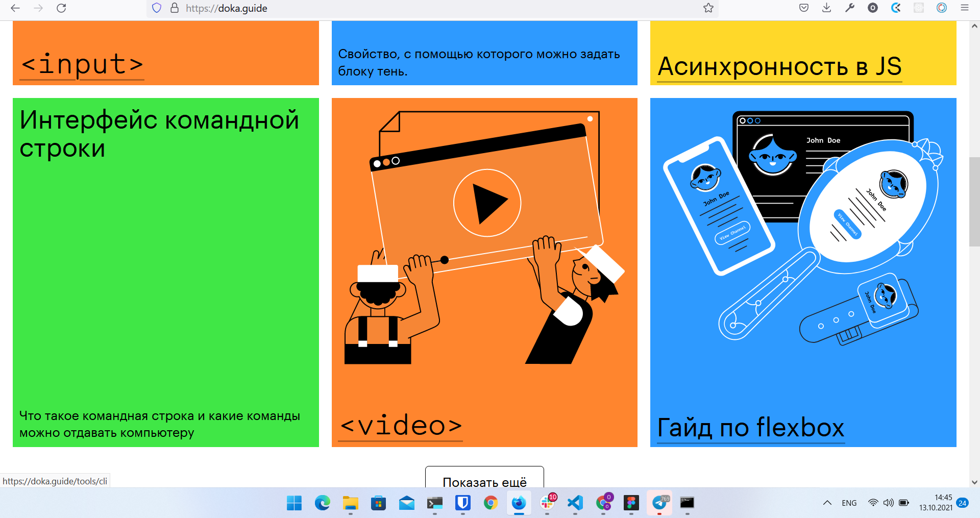Screen dimensions: 980x518
Task: Open the Firefox application menu
Action: (965, 8)
